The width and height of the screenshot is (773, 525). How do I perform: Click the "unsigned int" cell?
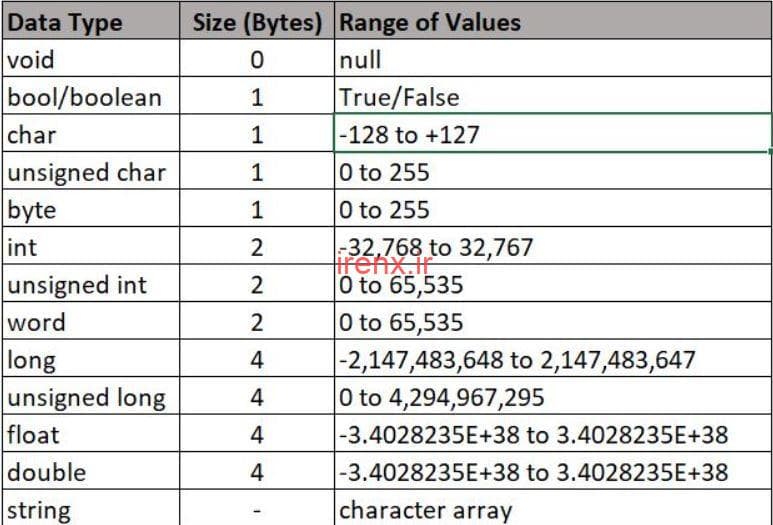pyautogui.click(x=77, y=285)
